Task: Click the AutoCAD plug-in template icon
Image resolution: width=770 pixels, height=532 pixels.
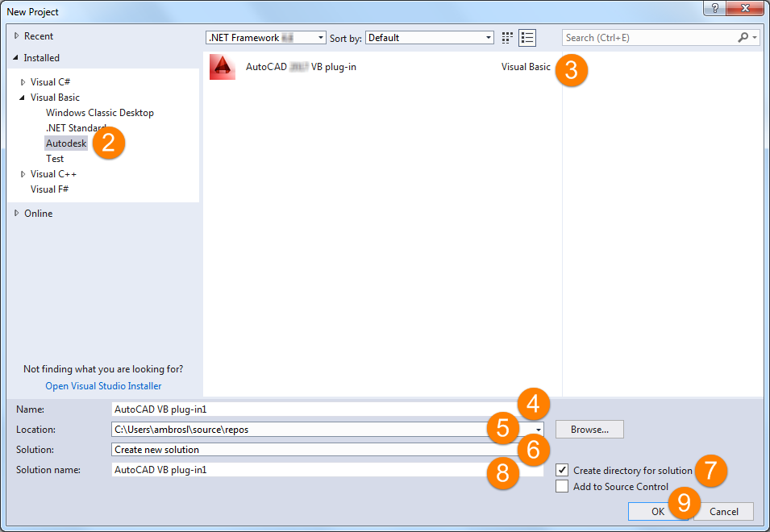Action: (223, 67)
